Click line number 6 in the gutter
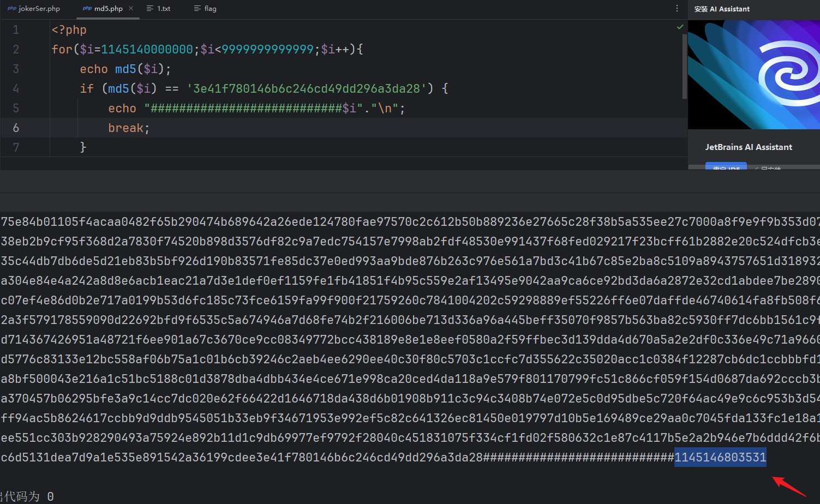This screenshot has width=820, height=504. click(x=16, y=128)
